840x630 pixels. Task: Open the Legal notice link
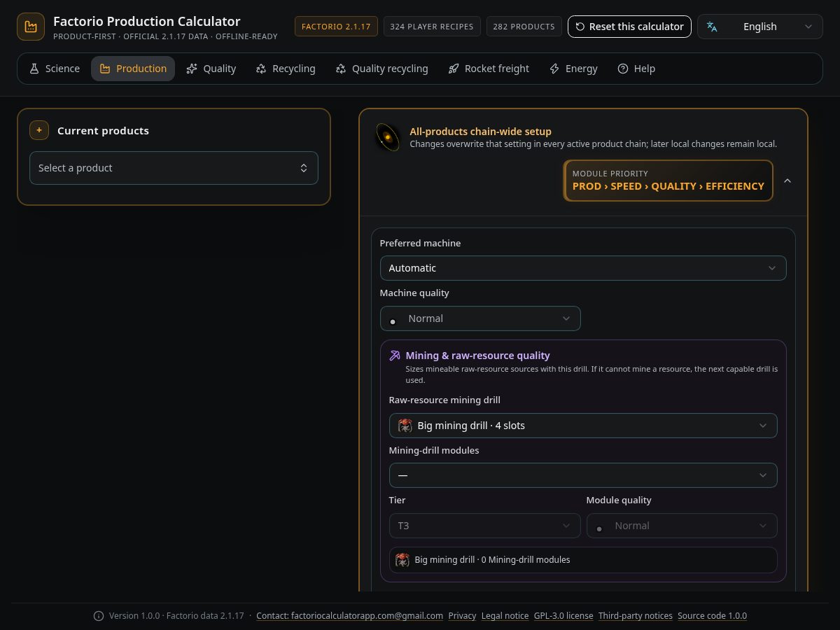[x=505, y=616]
